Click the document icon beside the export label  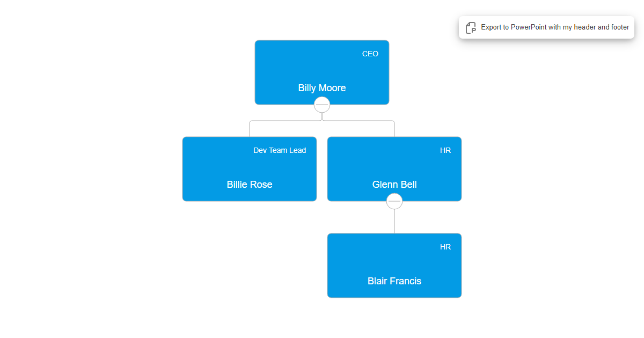coord(471,27)
